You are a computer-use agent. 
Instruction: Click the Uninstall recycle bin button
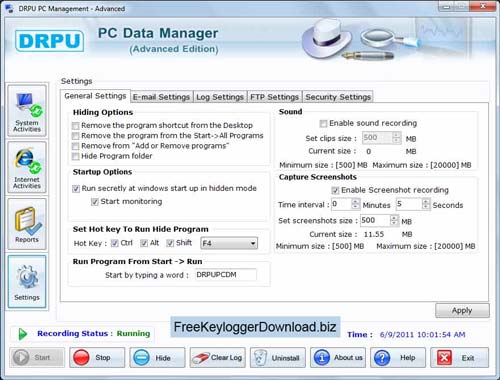click(x=278, y=358)
